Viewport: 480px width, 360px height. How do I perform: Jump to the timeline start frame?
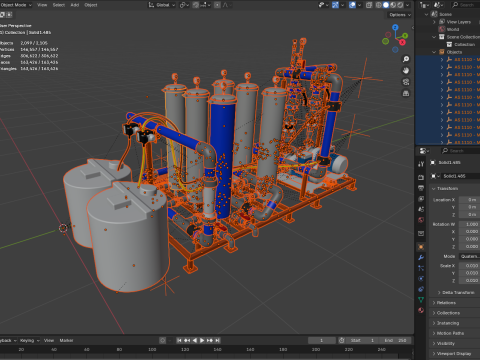tap(179, 340)
